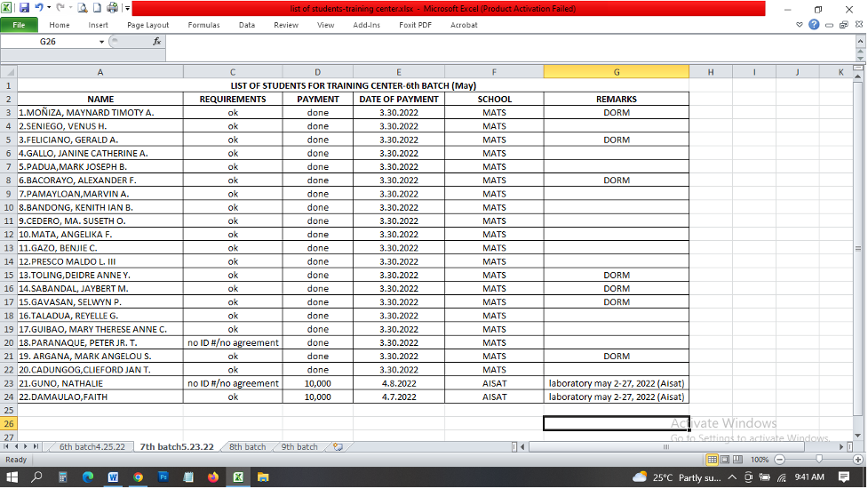Open the Home ribbon tab

coord(60,25)
